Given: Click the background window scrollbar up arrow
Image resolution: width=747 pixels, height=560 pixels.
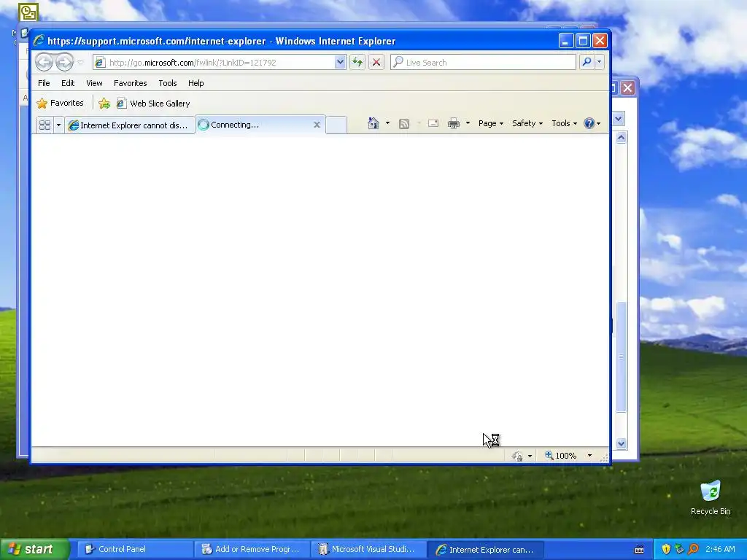Looking at the screenshot, I should pos(621,138).
